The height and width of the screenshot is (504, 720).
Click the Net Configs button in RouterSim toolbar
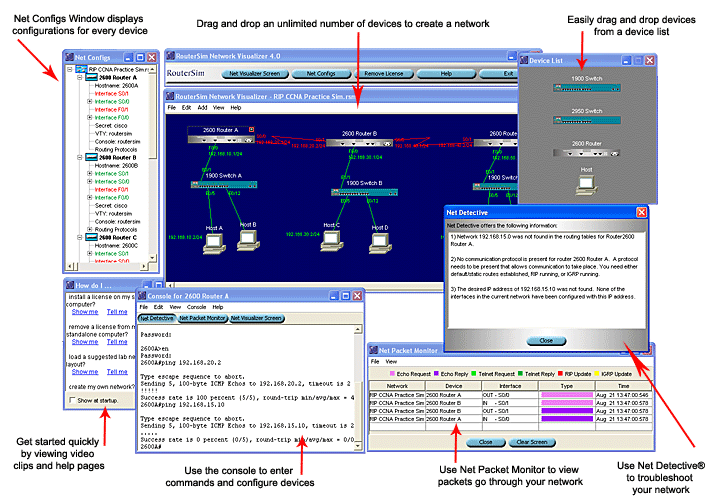coord(321,73)
